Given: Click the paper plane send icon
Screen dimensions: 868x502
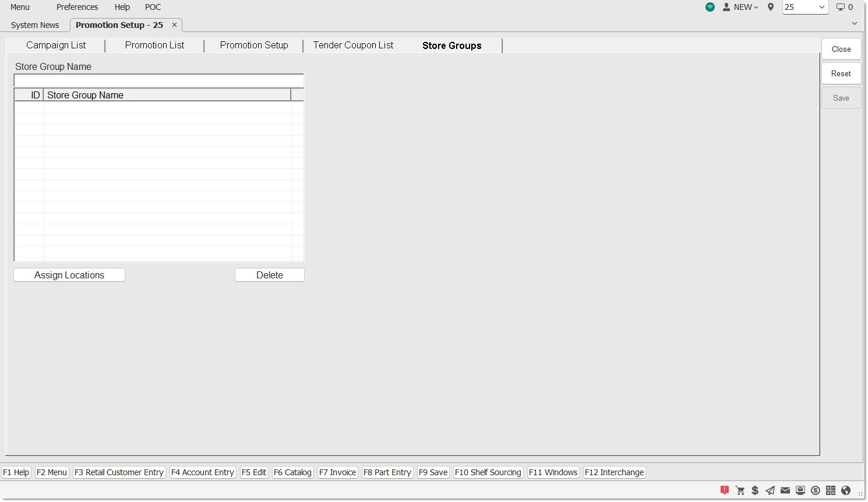Looking at the screenshot, I should pos(770,490).
